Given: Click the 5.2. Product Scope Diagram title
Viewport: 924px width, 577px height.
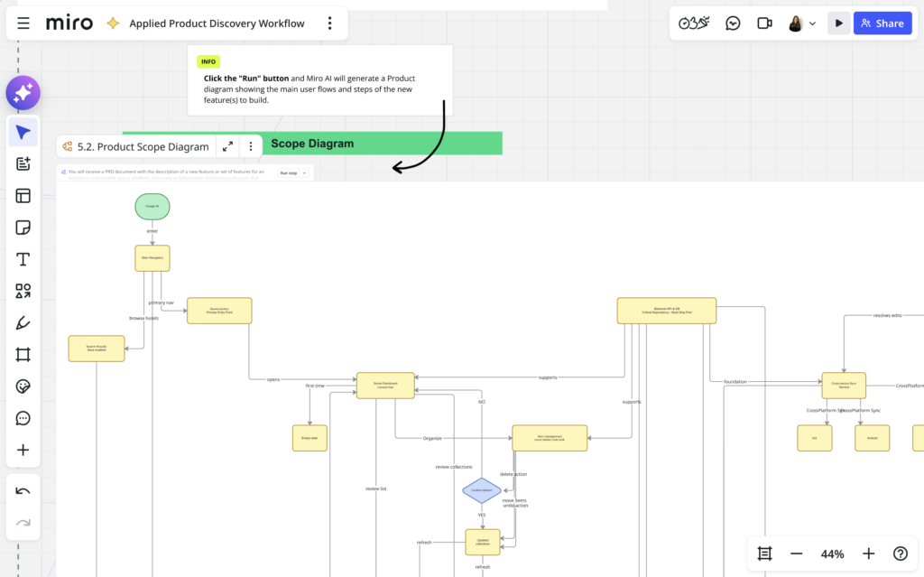Looking at the screenshot, I should 143,147.
